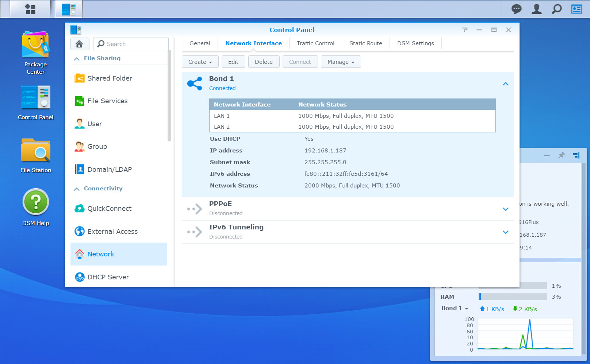The width and height of the screenshot is (590, 364).
Task: Click the DHCP Server sidebar icon
Action: coord(79,277)
